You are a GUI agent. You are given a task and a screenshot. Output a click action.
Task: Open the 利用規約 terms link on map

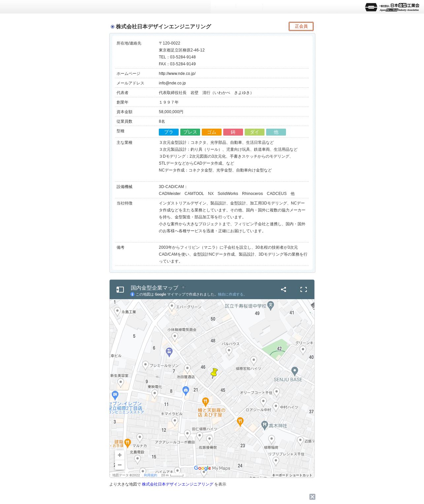pyautogui.click(x=151, y=475)
